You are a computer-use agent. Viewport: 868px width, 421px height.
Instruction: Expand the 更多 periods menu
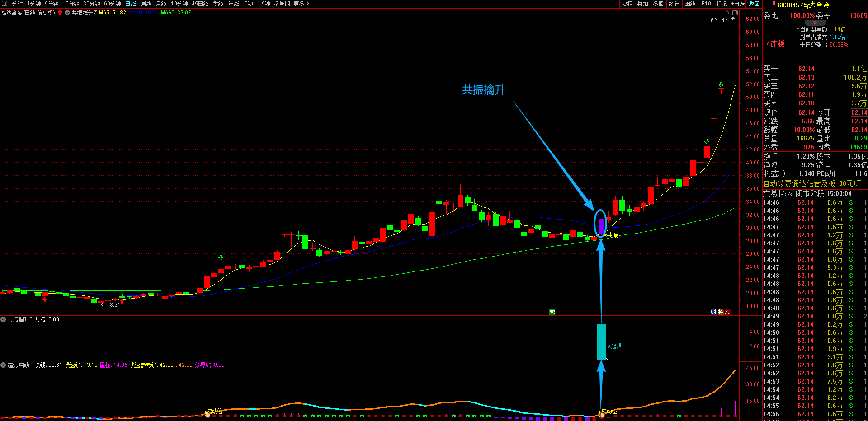[x=302, y=4]
